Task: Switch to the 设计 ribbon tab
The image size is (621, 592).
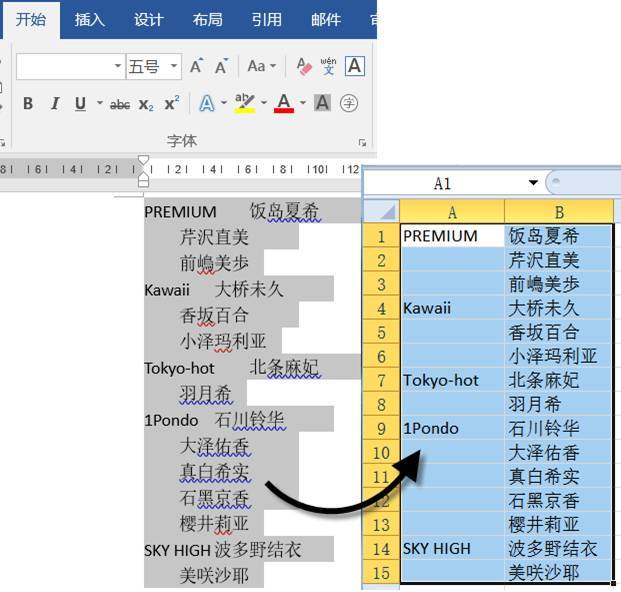Action: 149,20
